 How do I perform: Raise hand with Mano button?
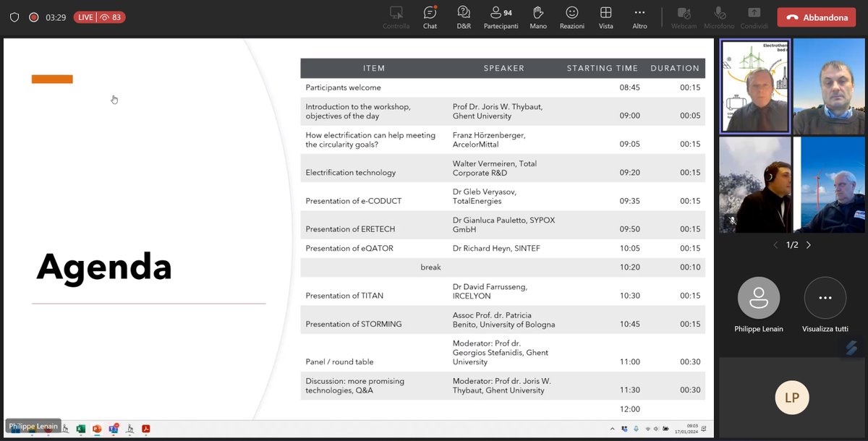538,17
